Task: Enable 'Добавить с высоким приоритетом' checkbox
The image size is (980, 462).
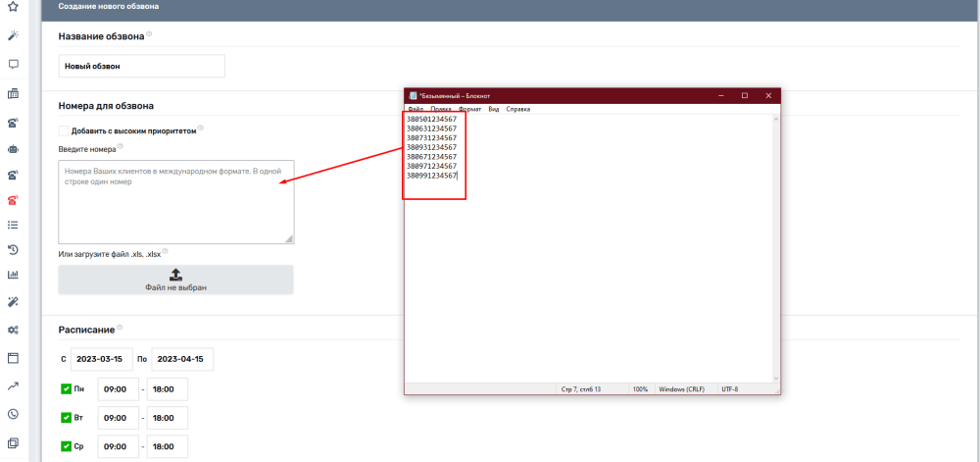Action: (x=64, y=130)
